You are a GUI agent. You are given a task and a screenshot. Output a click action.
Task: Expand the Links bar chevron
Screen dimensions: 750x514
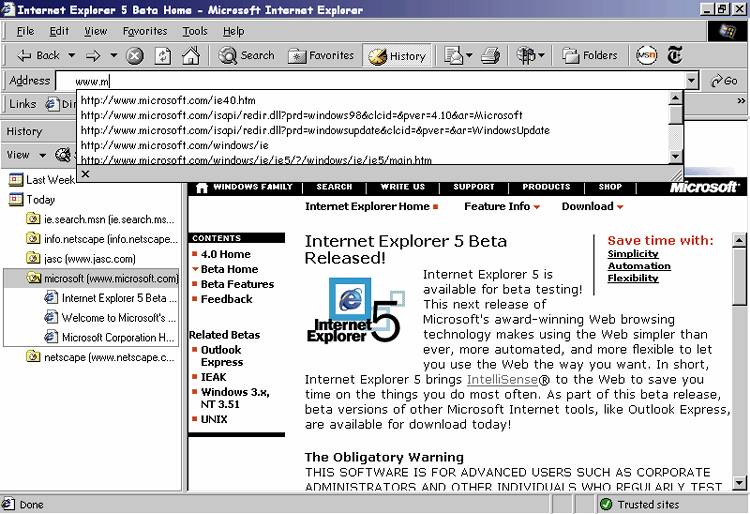[x=741, y=101]
